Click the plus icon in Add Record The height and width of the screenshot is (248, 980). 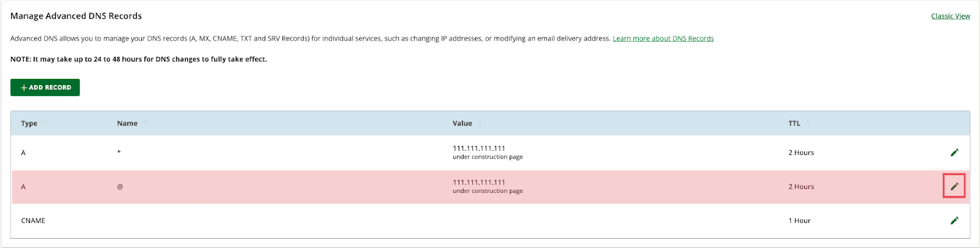click(24, 88)
